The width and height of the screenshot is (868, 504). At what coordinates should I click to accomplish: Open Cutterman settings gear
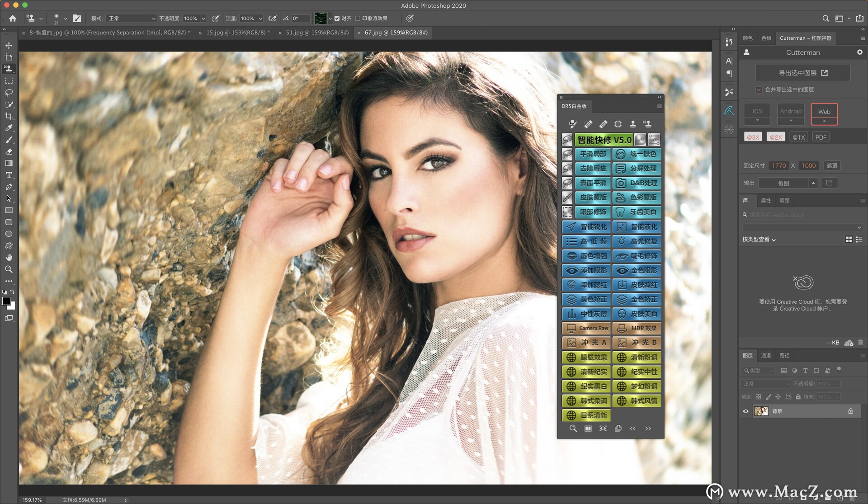coord(859,52)
